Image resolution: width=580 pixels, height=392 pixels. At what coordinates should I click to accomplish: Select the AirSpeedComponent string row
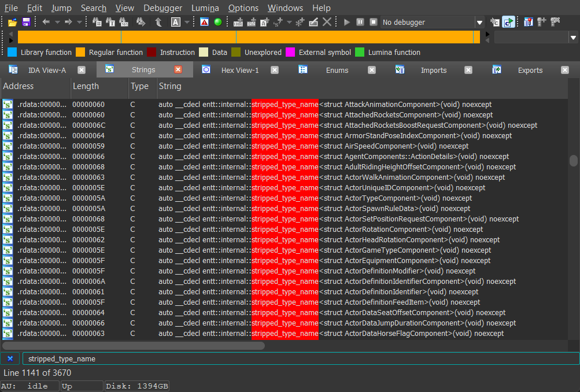(x=284, y=146)
